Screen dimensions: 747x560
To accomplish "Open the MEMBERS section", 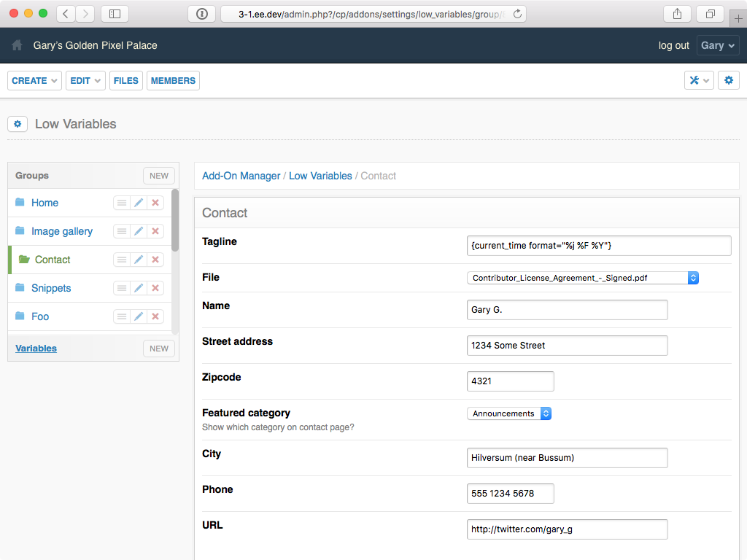I will coord(173,80).
